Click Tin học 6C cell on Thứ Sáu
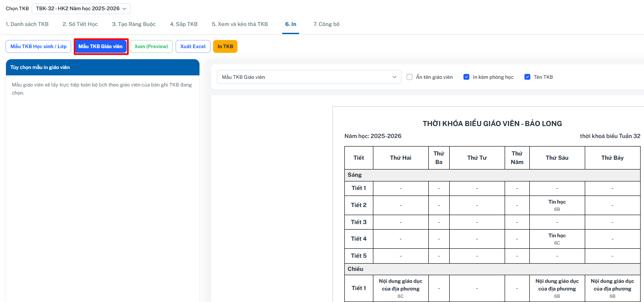 [557, 239]
